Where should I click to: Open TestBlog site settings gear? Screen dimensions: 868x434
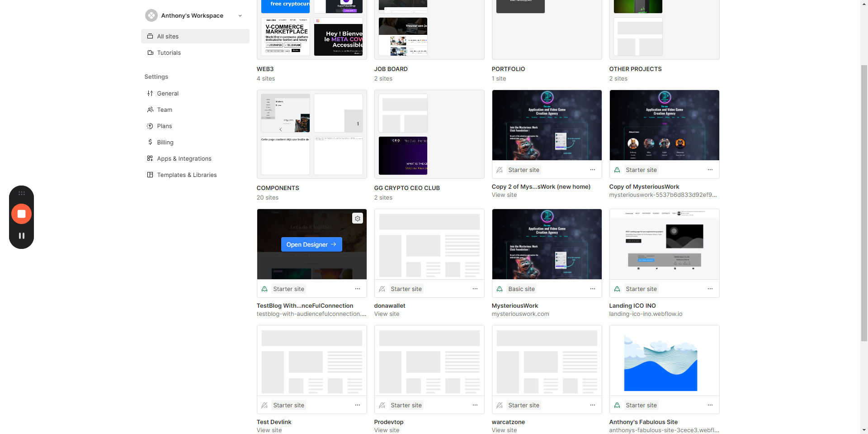click(x=358, y=219)
